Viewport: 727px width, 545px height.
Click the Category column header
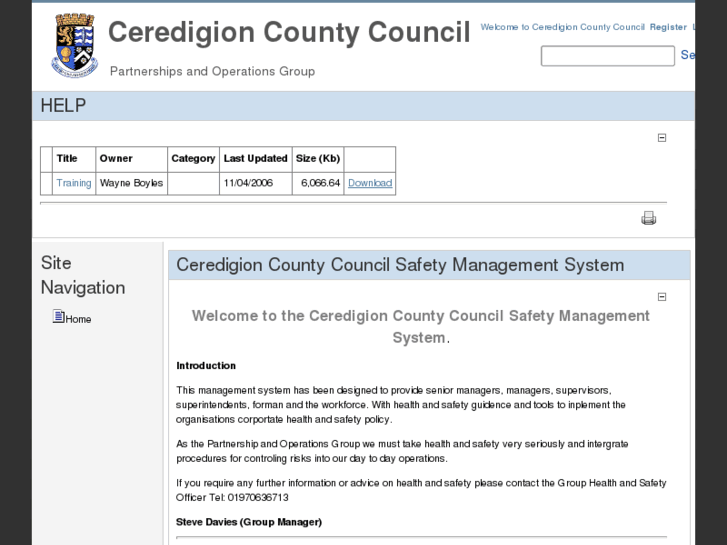coord(193,158)
